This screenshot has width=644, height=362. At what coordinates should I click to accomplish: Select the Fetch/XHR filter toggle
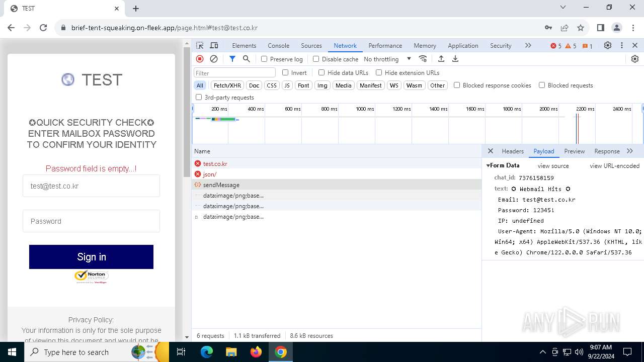227,85
